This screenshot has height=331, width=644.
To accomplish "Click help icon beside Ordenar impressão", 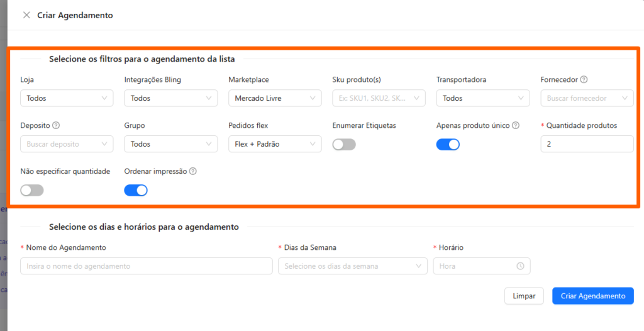I will tap(193, 171).
